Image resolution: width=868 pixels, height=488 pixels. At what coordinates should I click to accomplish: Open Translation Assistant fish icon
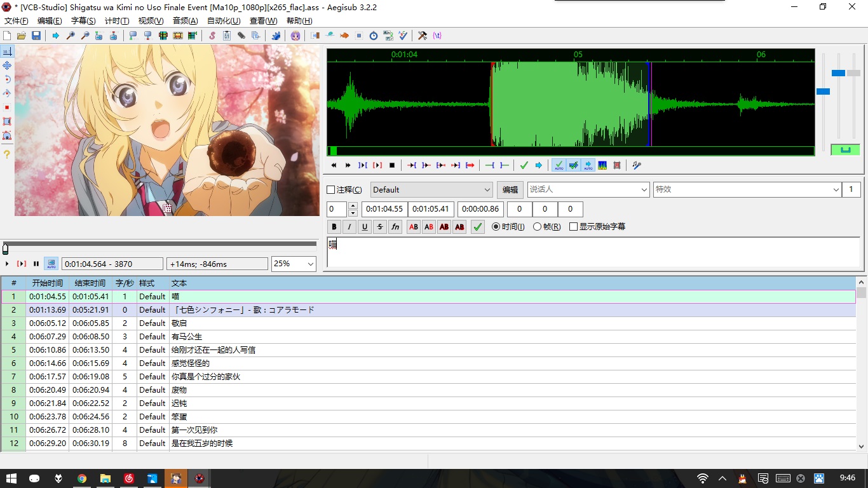click(x=344, y=36)
